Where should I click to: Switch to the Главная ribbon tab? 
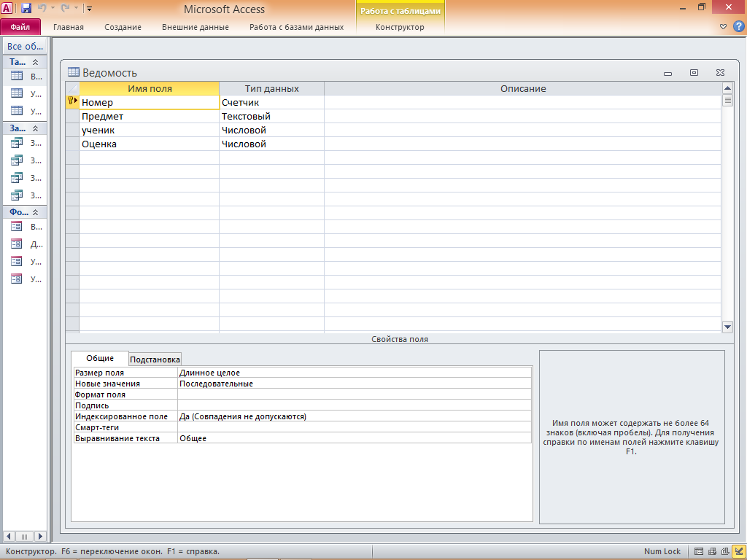tap(68, 27)
